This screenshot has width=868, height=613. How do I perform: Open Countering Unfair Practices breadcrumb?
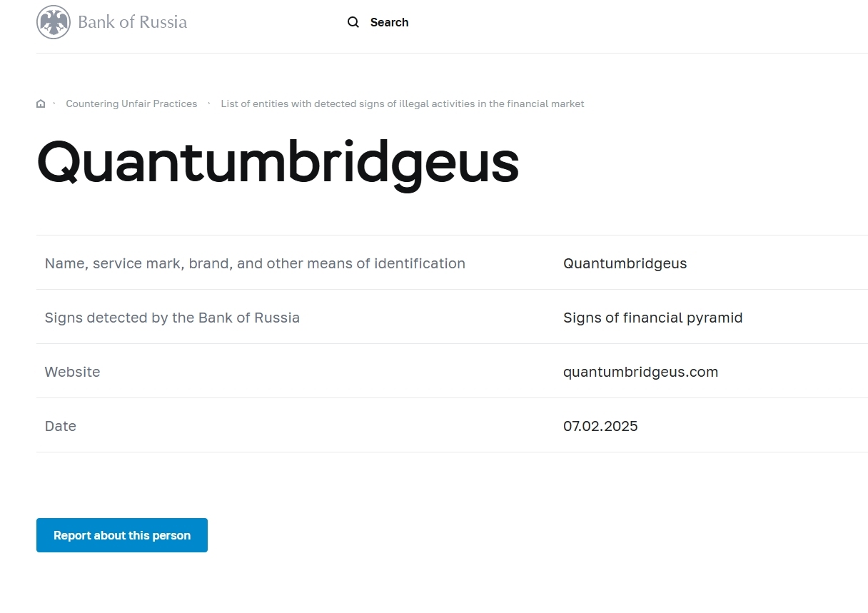coord(131,103)
